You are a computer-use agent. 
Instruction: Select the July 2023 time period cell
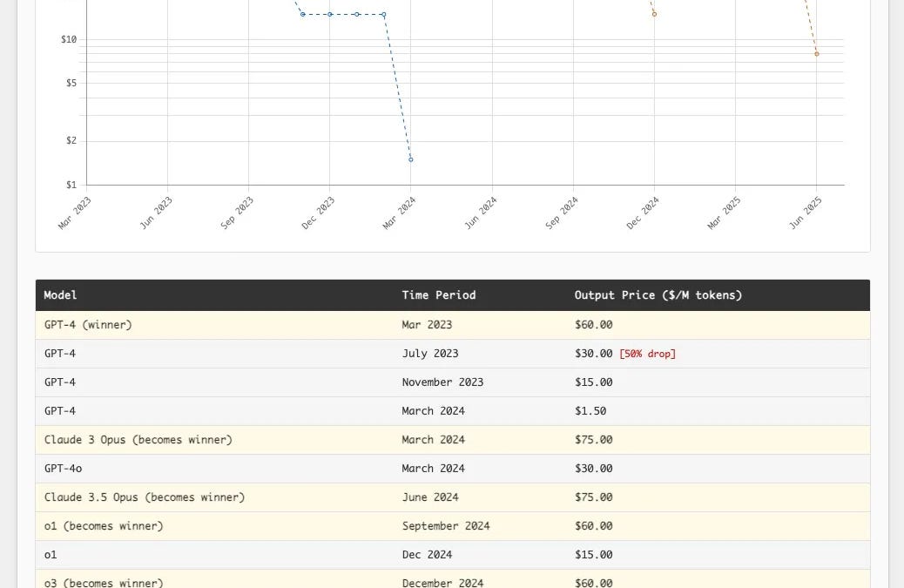point(430,354)
